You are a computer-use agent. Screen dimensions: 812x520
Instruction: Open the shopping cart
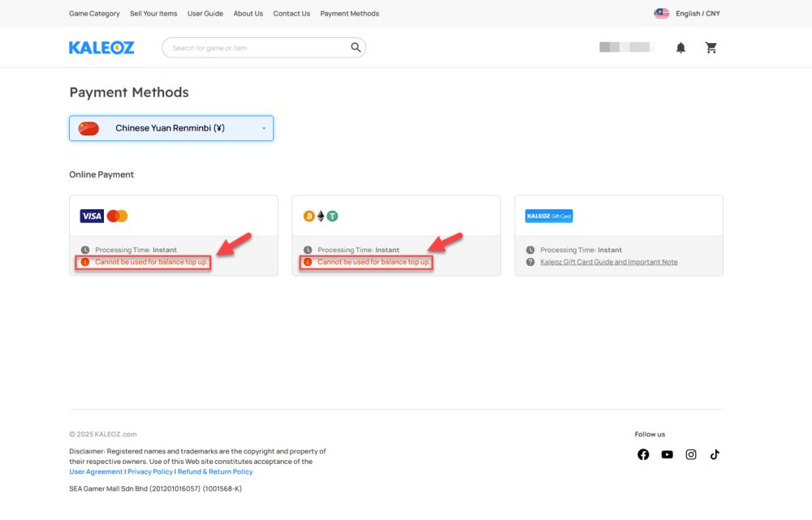pos(711,48)
